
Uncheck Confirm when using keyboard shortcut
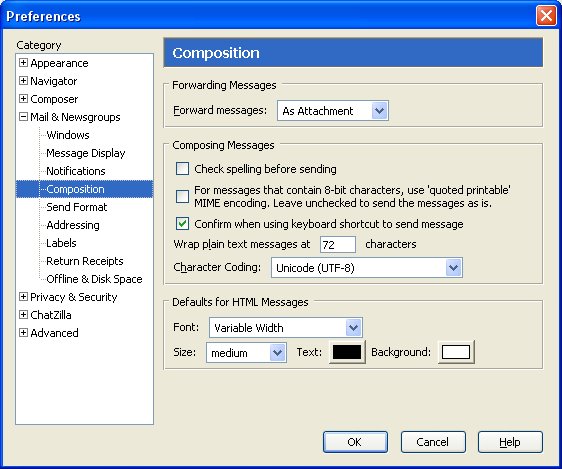pos(182,224)
